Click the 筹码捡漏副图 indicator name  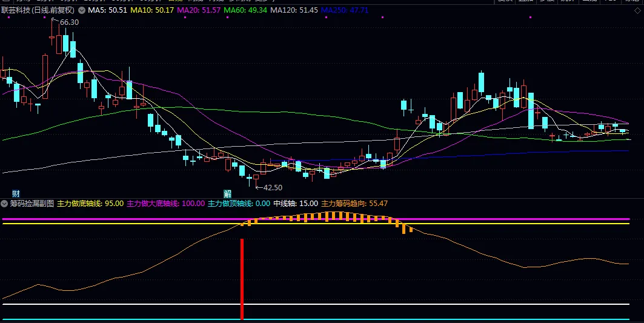tap(32, 204)
